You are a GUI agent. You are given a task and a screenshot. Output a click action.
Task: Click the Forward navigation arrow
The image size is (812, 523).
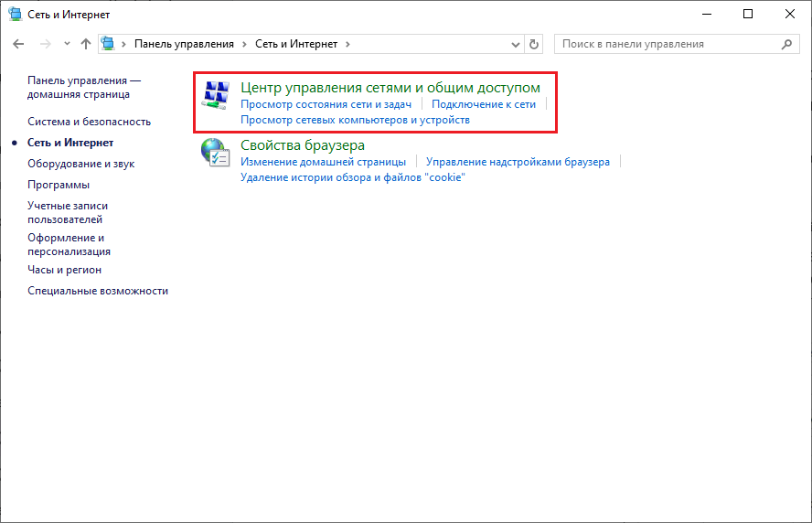pos(44,44)
